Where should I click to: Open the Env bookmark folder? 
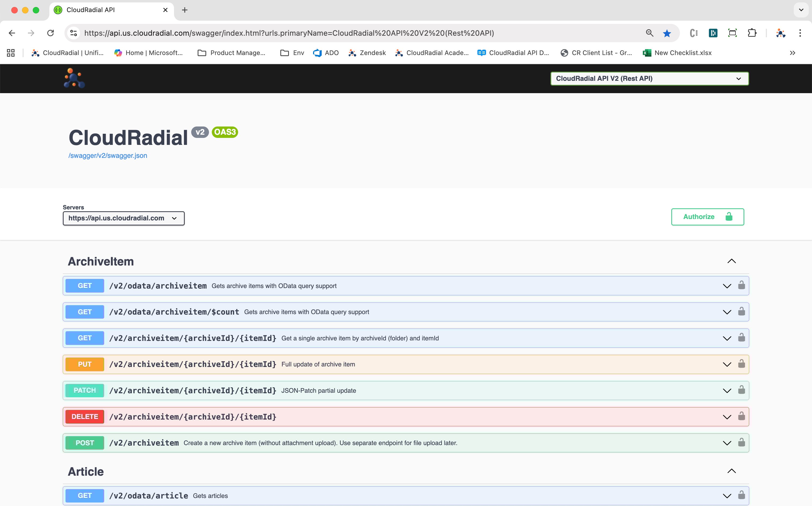pyautogui.click(x=292, y=53)
